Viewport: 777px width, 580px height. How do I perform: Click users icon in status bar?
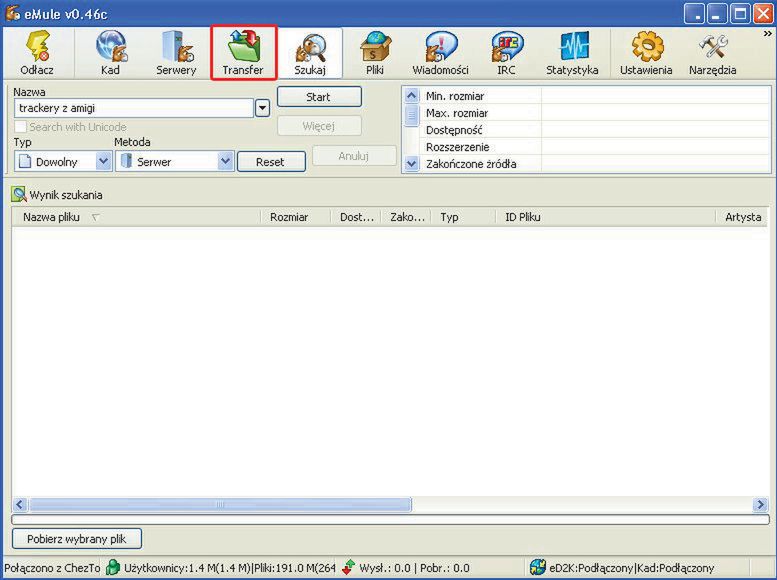(112, 567)
